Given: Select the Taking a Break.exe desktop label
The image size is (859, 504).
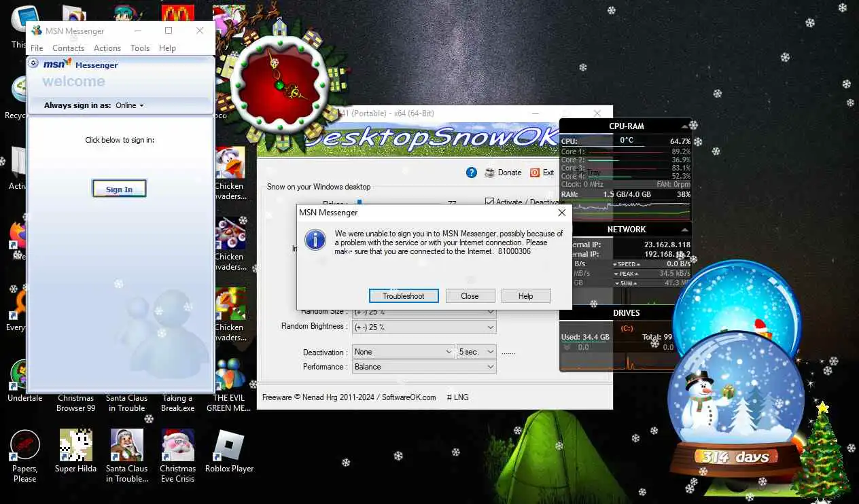Looking at the screenshot, I should 178,403.
